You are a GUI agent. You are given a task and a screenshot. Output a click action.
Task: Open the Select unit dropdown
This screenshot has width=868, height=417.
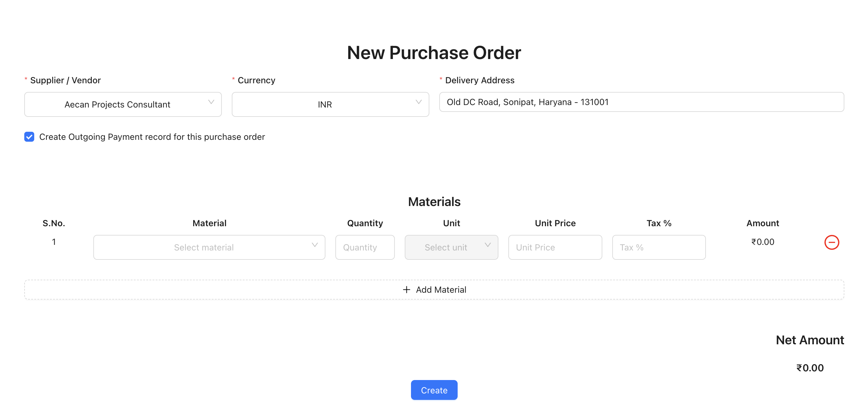pyautogui.click(x=451, y=247)
